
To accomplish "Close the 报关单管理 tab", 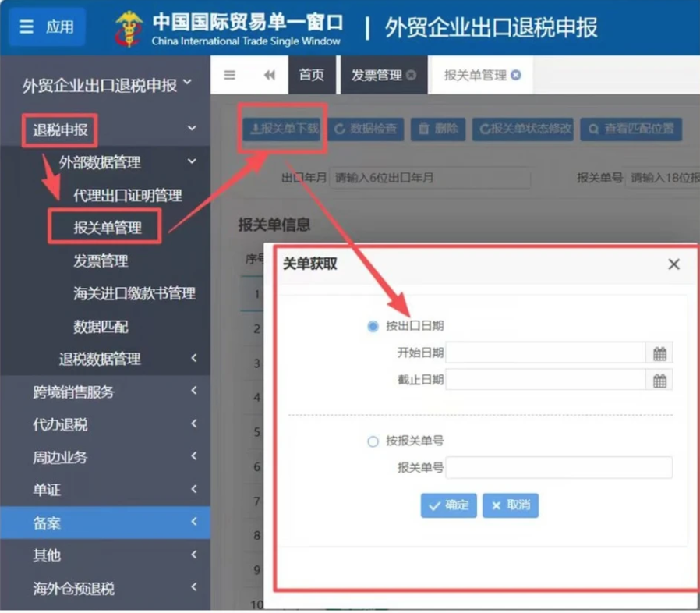I will pos(515,75).
